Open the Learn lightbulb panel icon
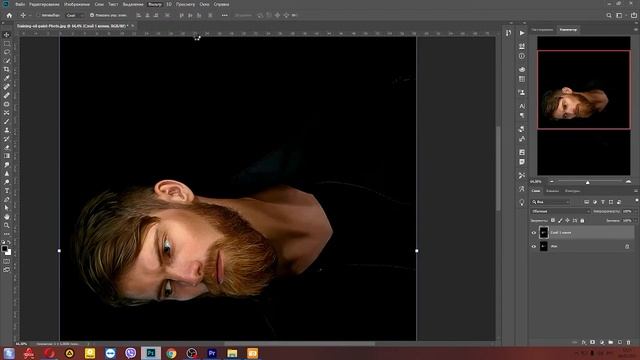The image size is (640, 360). coord(522,202)
